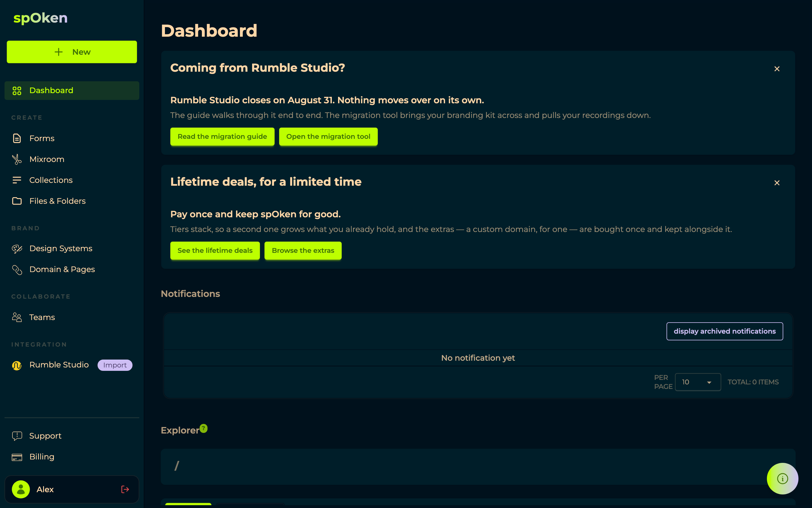The width and height of the screenshot is (812, 508).
Task: Click the Forms document icon
Action: coord(17,138)
